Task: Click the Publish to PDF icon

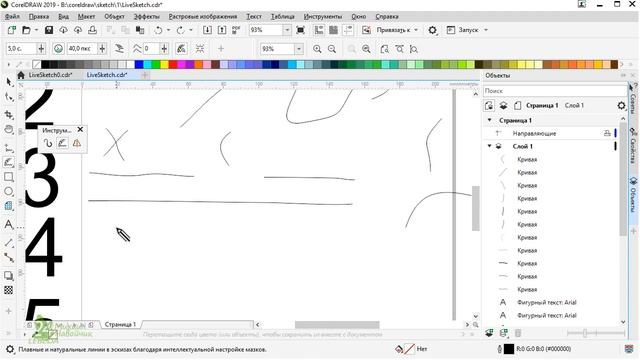Action: point(236,30)
